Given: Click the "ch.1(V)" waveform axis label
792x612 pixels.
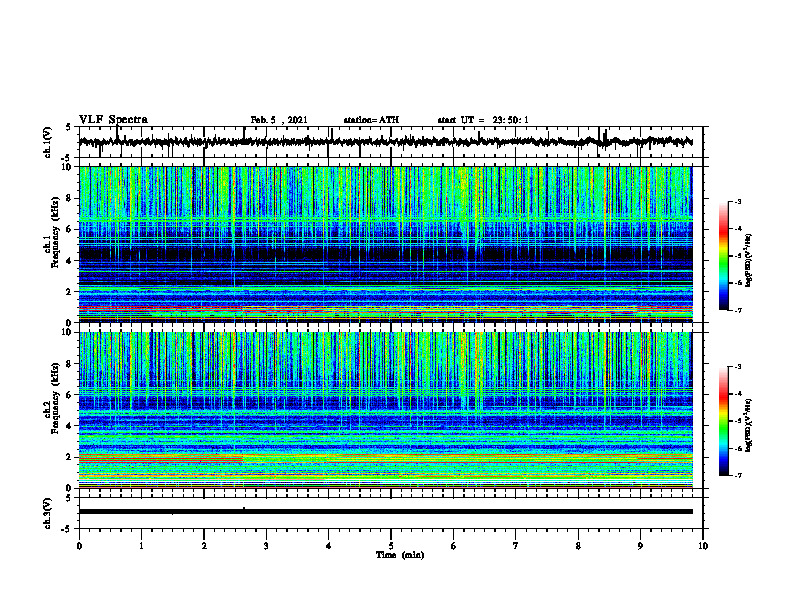Looking at the screenshot, I should tap(47, 142).
